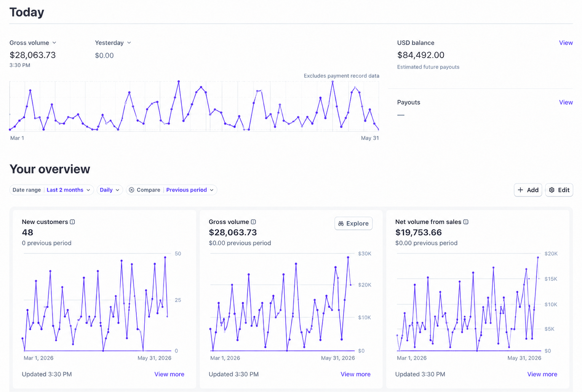582x392 pixels.
Task: Expand the Gross volume dropdown in the Today section
Action: coord(33,43)
